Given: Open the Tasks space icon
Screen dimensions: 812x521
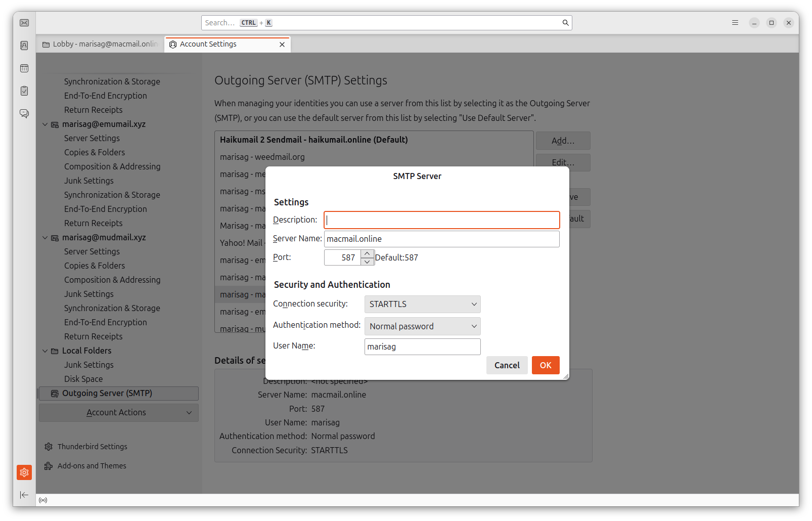Looking at the screenshot, I should [24, 91].
